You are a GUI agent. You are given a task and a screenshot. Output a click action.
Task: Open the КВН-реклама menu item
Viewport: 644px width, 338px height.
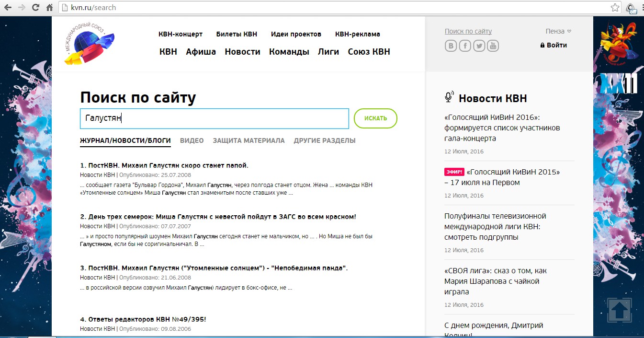(x=358, y=34)
